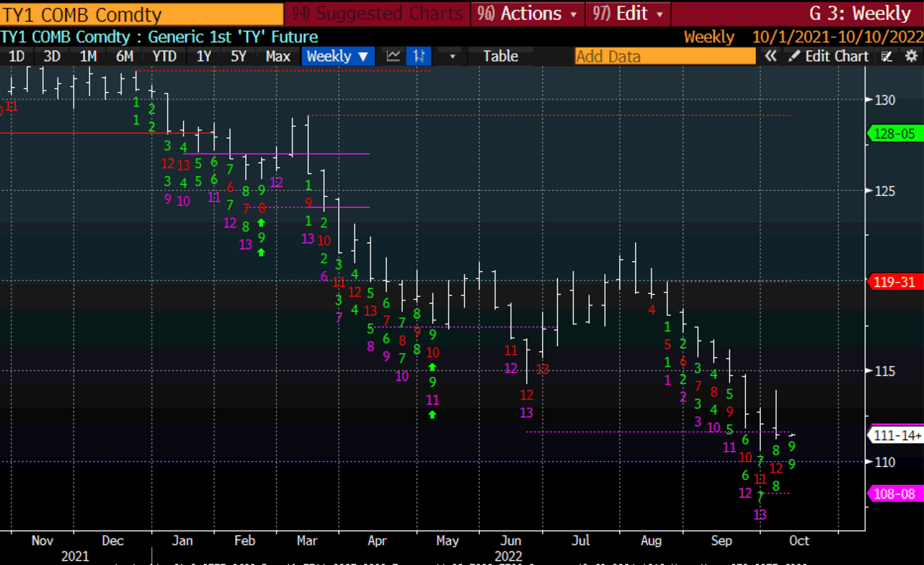Click the 115 axis label

(885, 371)
